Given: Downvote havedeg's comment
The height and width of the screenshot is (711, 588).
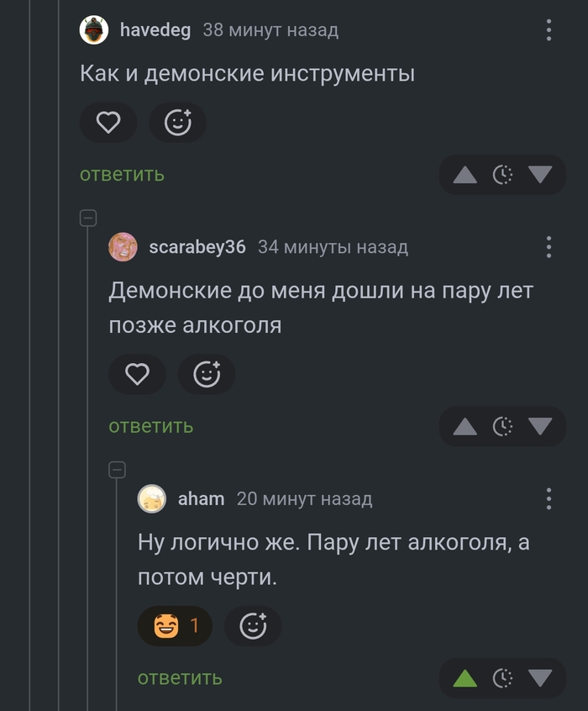Looking at the screenshot, I should [x=540, y=175].
